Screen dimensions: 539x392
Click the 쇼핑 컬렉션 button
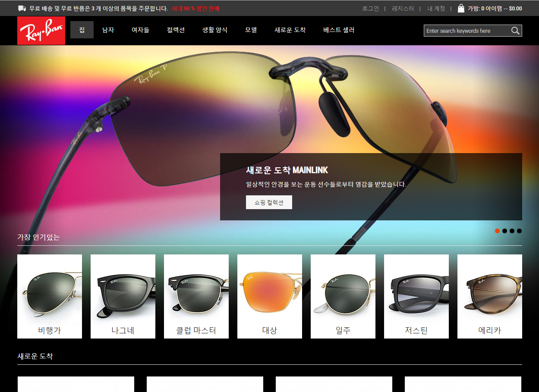click(x=269, y=202)
